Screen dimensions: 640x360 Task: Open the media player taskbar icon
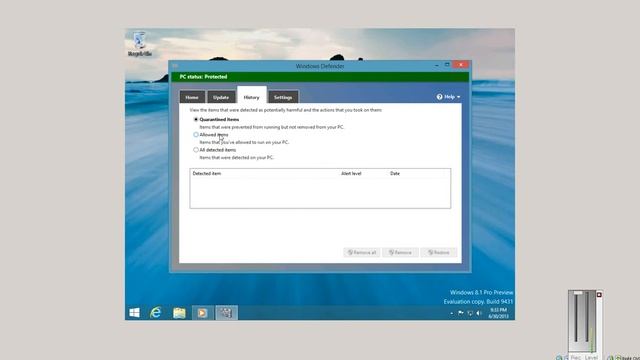click(202, 313)
